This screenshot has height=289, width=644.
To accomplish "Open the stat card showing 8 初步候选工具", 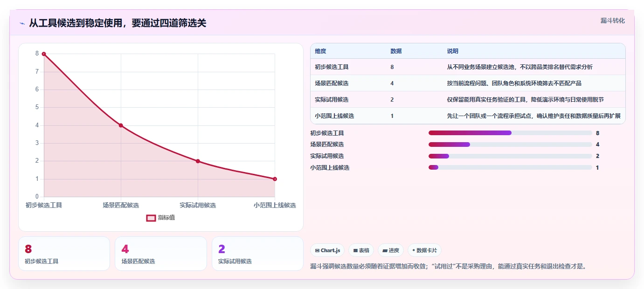I will [x=64, y=254].
